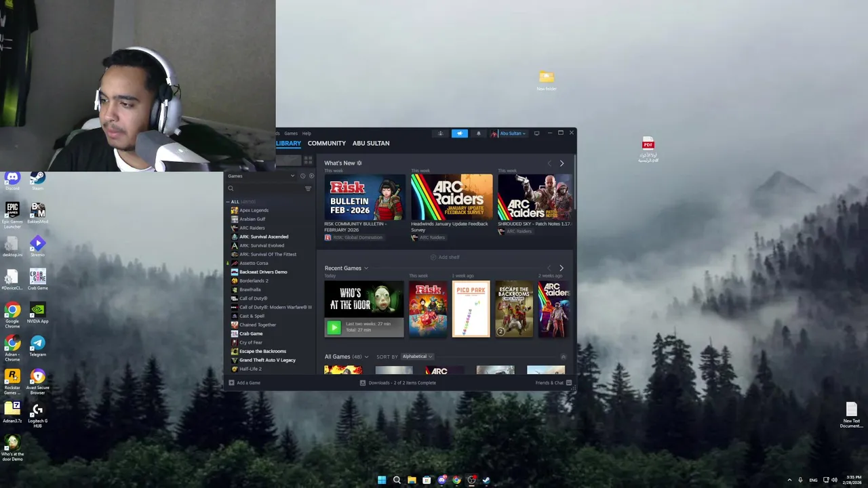The image size is (868, 488).
Task: Select Grand Theft Auto V Legacy
Action: coord(267,360)
